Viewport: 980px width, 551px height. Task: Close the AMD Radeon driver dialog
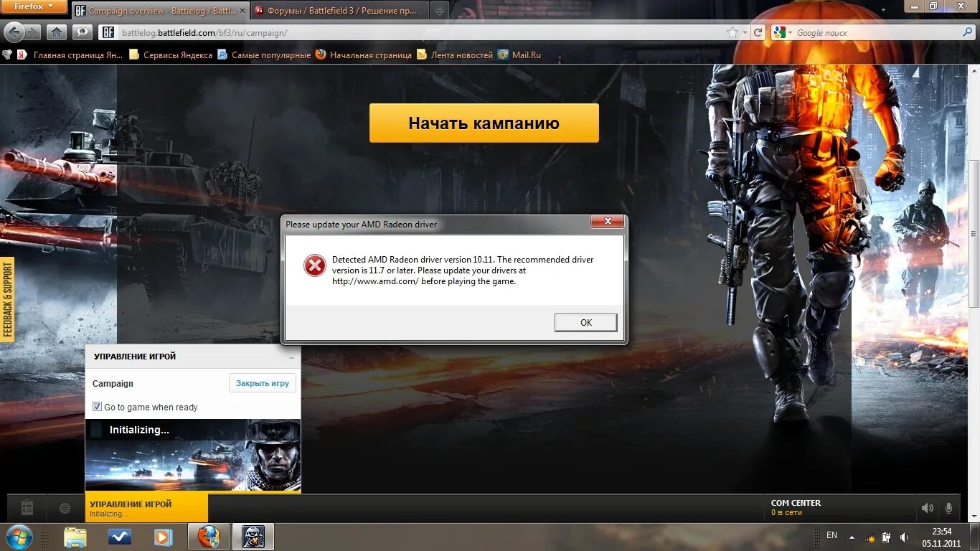click(608, 221)
